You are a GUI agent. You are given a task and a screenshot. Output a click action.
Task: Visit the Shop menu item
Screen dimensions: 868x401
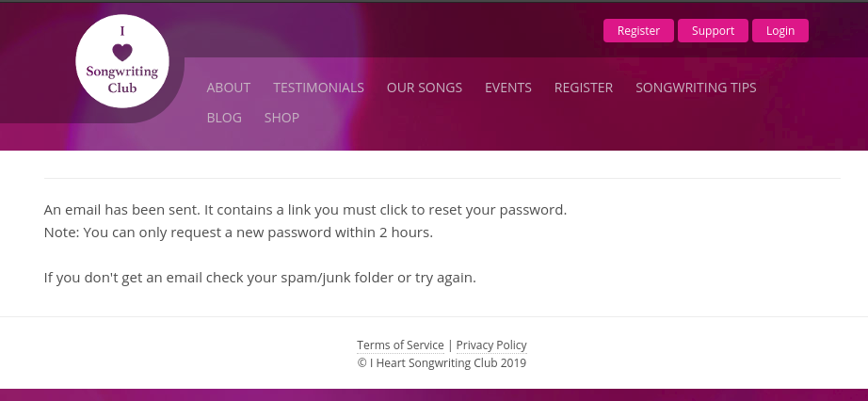tap(281, 118)
